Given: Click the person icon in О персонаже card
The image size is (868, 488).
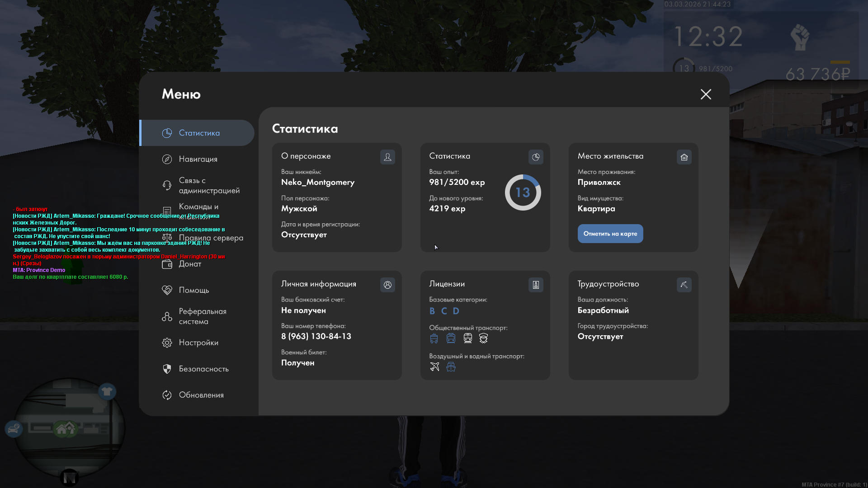Looking at the screenshot, I should click(387, 157).
